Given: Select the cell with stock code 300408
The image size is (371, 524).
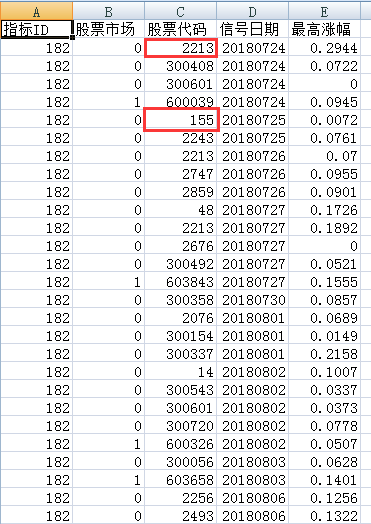Looking at the screenshot, I should click(180, 66).
